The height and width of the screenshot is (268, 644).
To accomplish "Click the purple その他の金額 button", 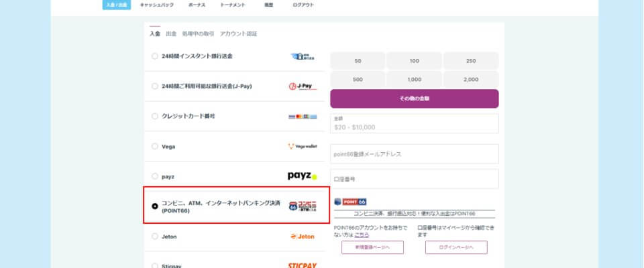I will coord(415,98).
